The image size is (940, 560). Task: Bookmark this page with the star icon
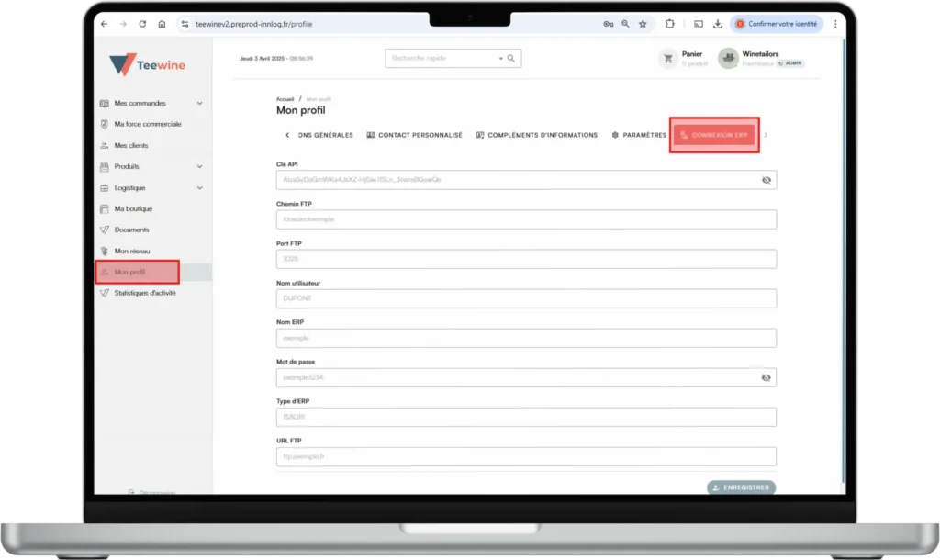pyautogui.click(x=643, y=24)
